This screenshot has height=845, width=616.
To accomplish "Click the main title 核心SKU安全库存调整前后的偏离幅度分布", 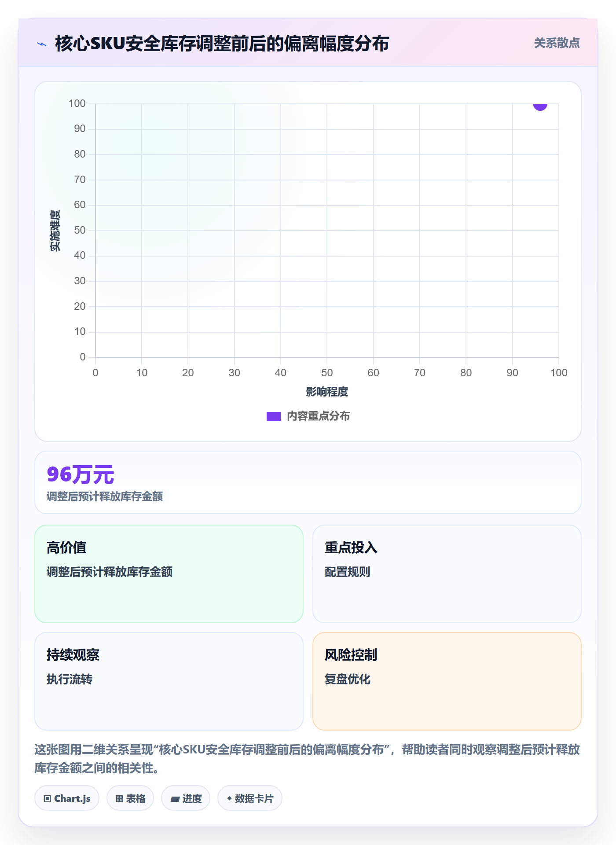I will tap(222, 44).
